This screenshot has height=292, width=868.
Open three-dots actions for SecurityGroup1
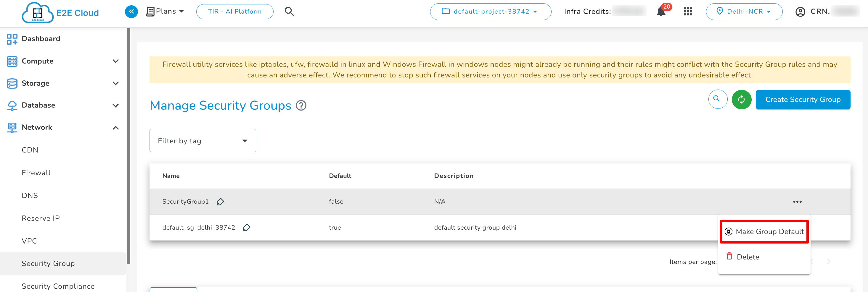click(797, 202)
